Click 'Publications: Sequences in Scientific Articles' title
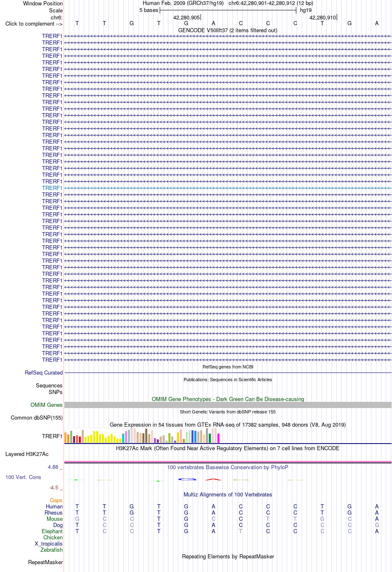The width and height of the screenshot is (392, 572). coord(228,380)
